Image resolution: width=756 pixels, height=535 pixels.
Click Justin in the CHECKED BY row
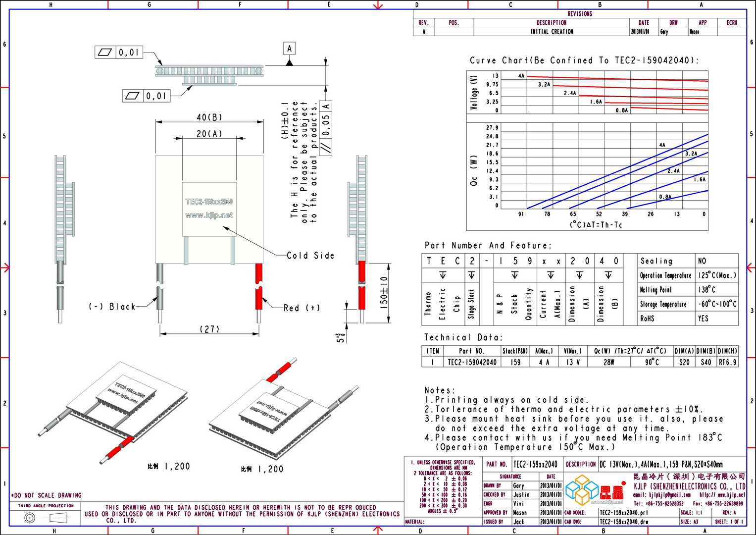tap(521, 494)
